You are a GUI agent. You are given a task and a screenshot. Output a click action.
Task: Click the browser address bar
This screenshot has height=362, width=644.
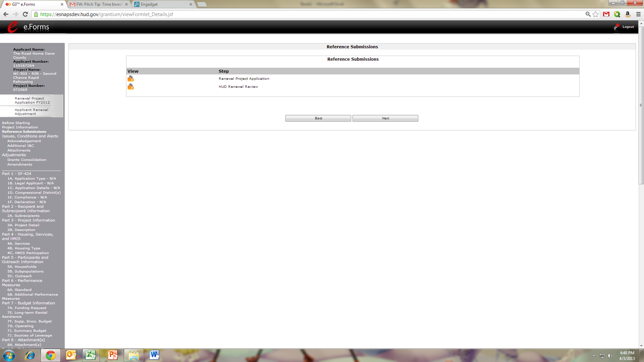pos(302,14)
